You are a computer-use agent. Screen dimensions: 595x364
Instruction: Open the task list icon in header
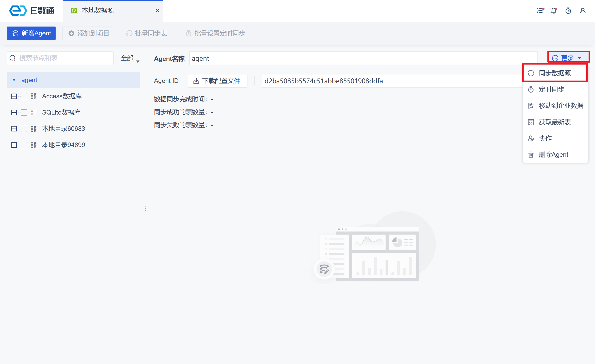[x=540, y=11]
